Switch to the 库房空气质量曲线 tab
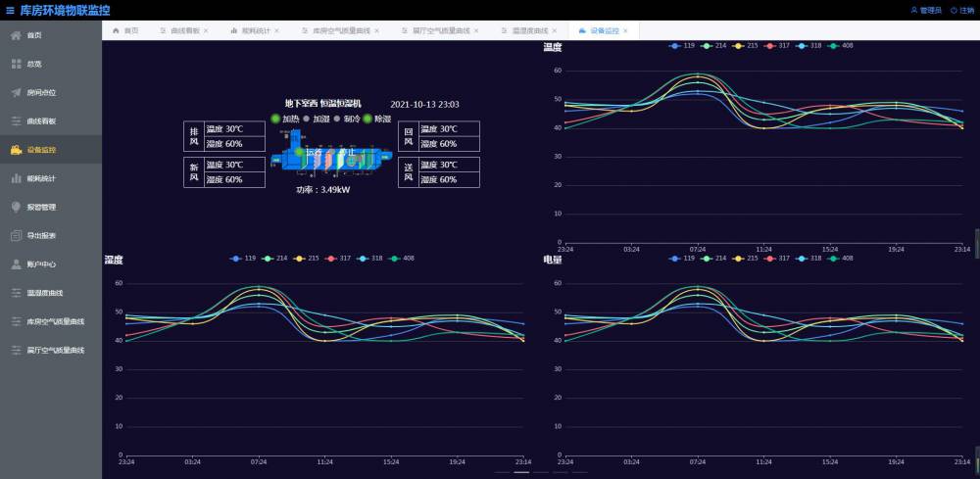 point(336,30)
